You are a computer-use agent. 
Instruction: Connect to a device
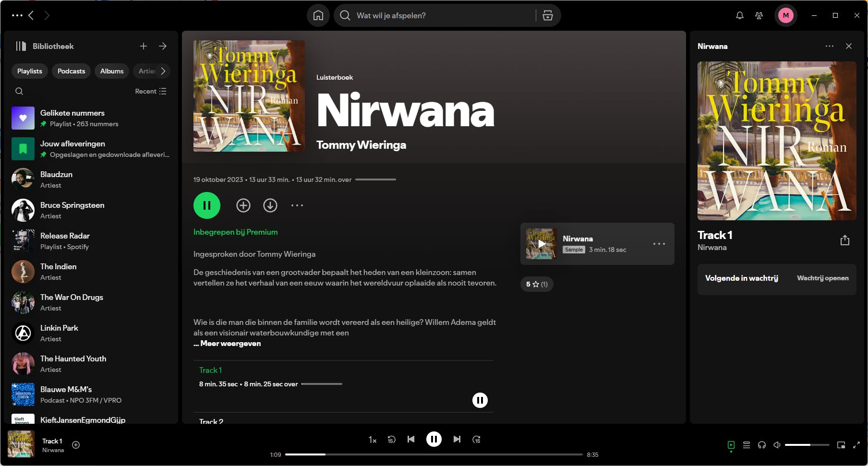coord(762,445)
